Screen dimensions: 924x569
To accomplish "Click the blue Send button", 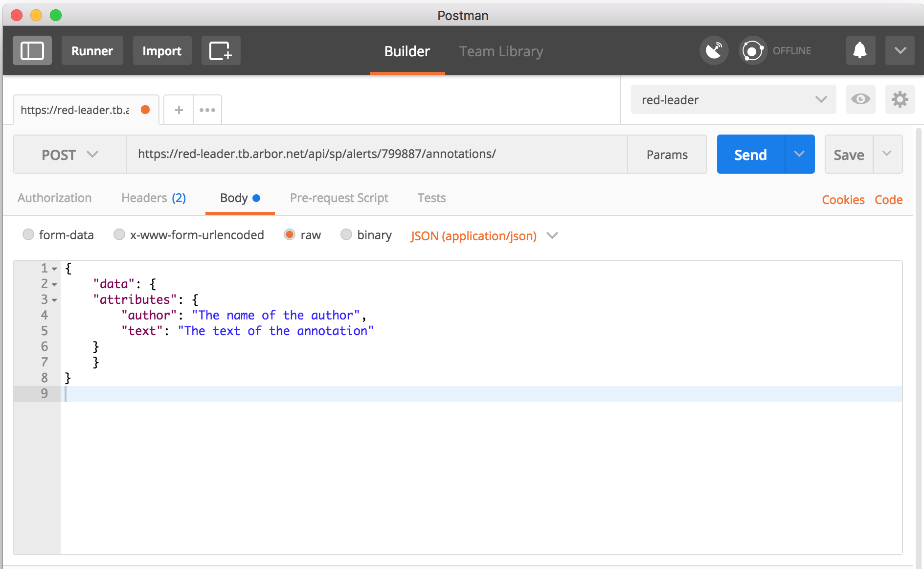I will [751, 154].
